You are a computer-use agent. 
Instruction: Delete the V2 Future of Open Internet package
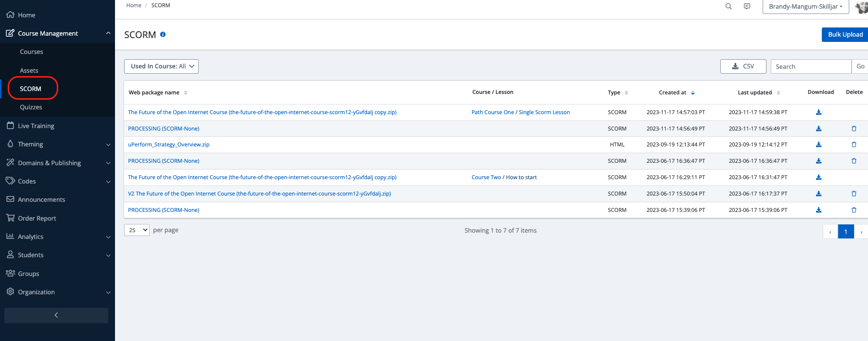point(854,194)
